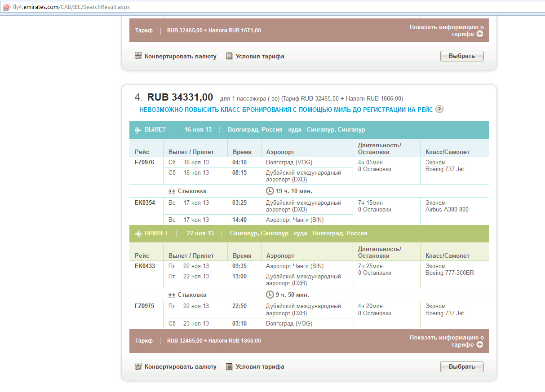This screenshot has height=392, width=545.
Task: Click lower currency converter calculator icon
Action: click(138, 366)
